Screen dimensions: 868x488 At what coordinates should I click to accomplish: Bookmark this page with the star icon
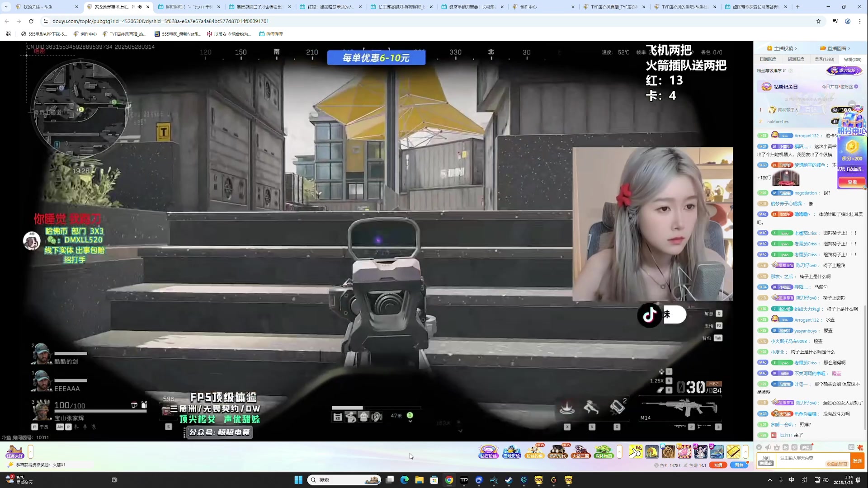(x=818, y=21)
